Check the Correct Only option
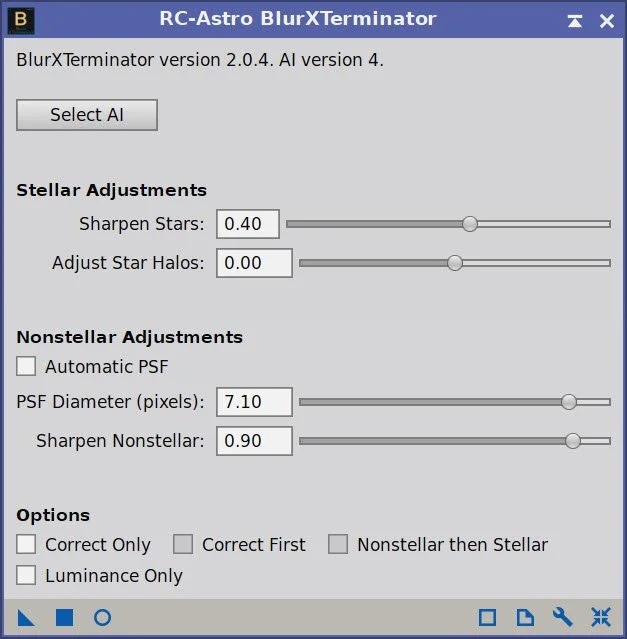This screenshot has height=639, width=627. point(26,544)
